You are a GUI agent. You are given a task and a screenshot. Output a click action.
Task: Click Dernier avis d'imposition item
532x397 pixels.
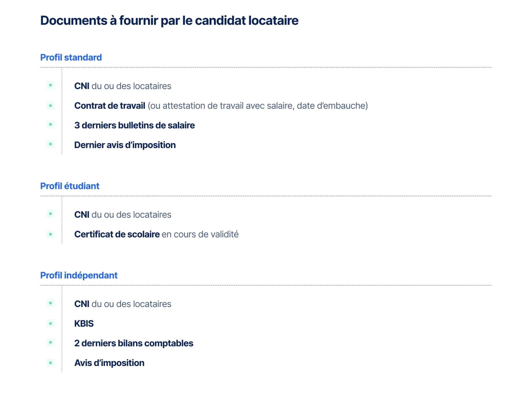(x=125, y=145)
